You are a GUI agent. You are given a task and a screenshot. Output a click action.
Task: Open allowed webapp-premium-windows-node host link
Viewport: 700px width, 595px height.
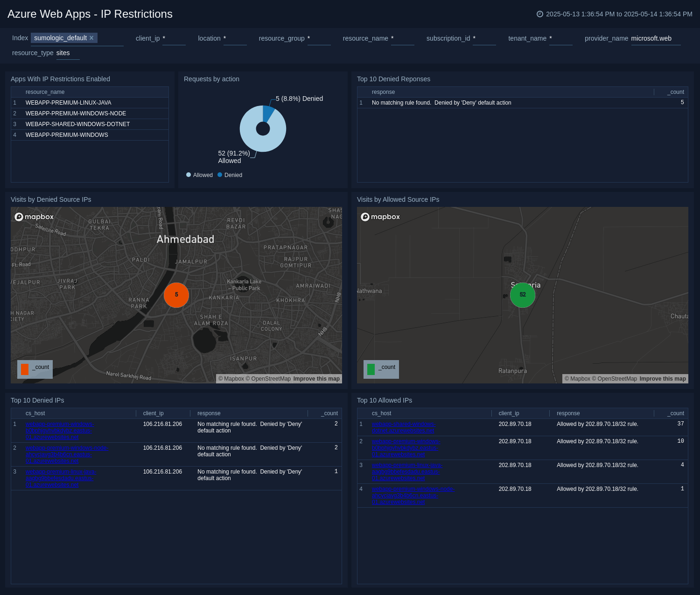(x=413, y=496)
